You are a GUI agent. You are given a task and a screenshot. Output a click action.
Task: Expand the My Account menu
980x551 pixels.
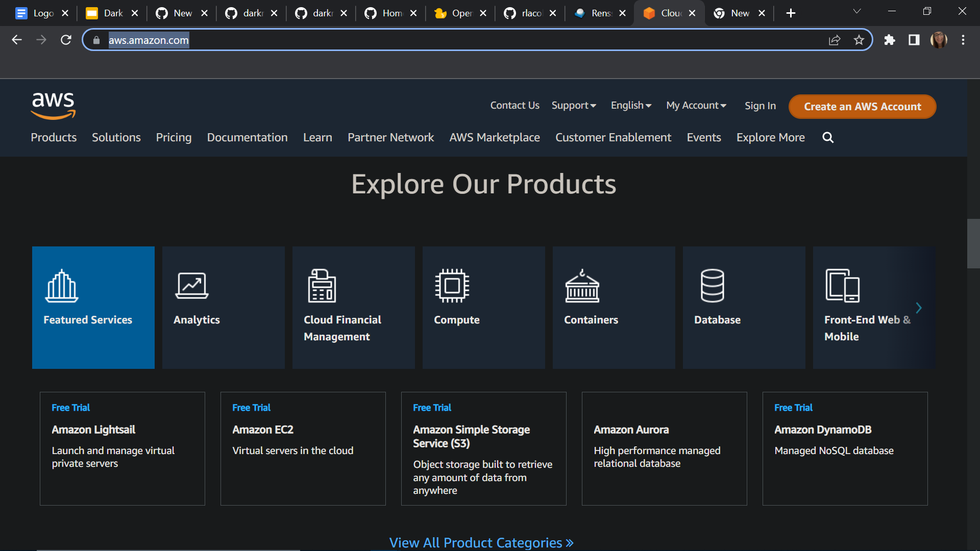pyautogui.click(x=696, y=106)
